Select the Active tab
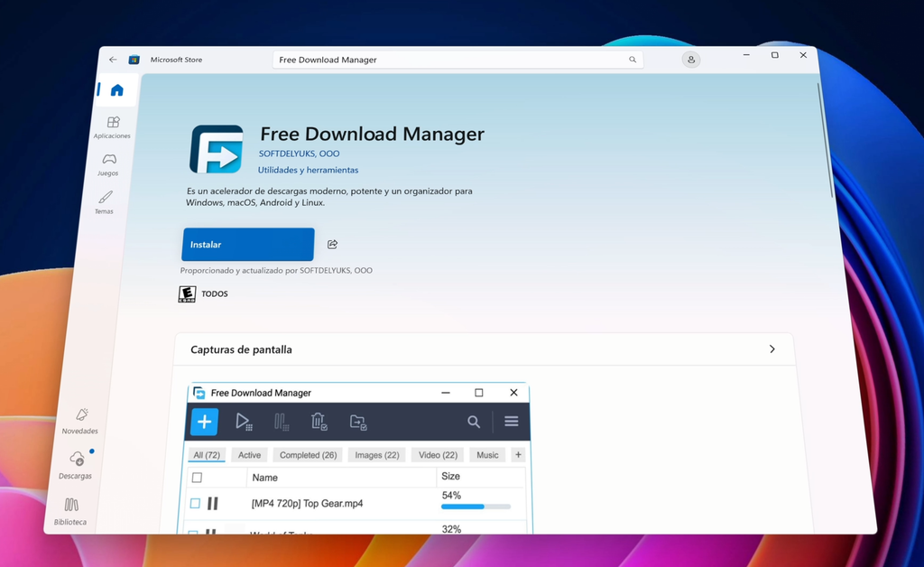 click(x=249, y=455)
